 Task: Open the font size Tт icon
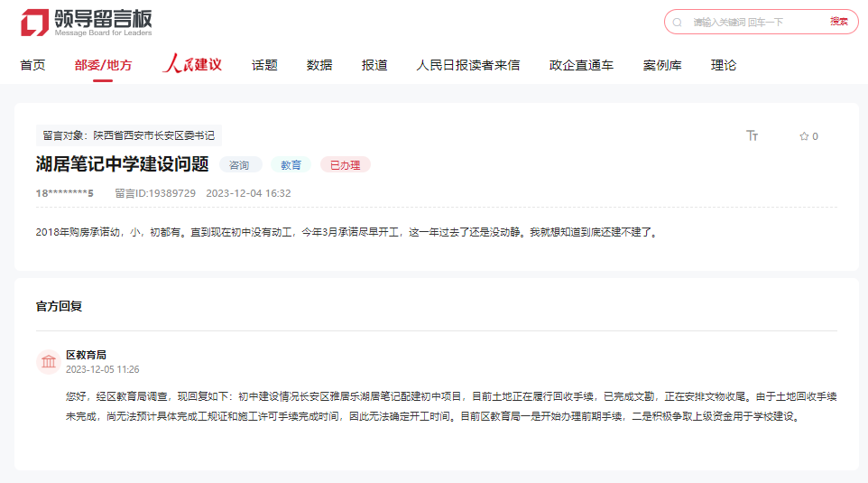coord(752,135)
